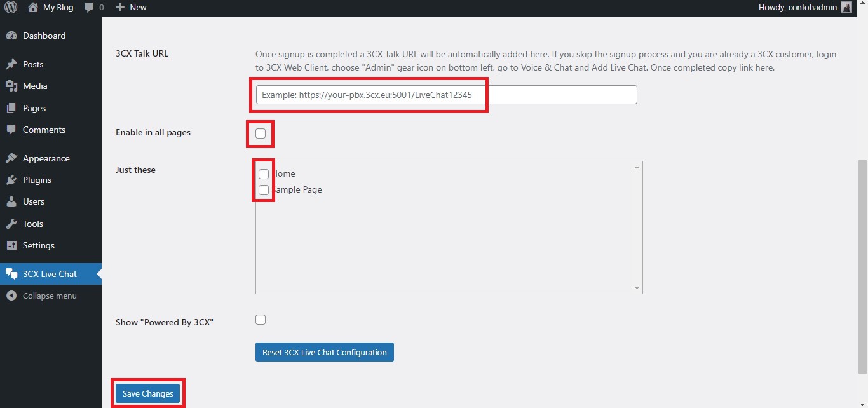
Task: Click the Dashboard gauge icon
Action: click(x=11, y=36)
